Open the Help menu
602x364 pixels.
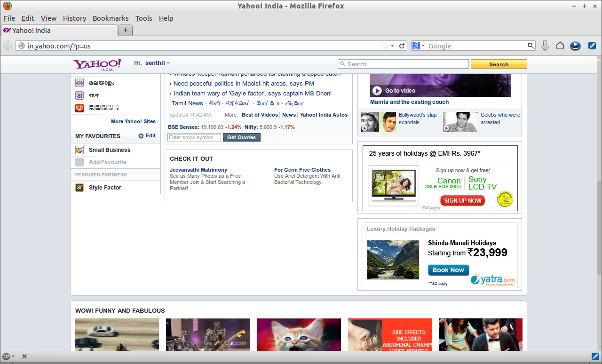click(x=166, y=18)
